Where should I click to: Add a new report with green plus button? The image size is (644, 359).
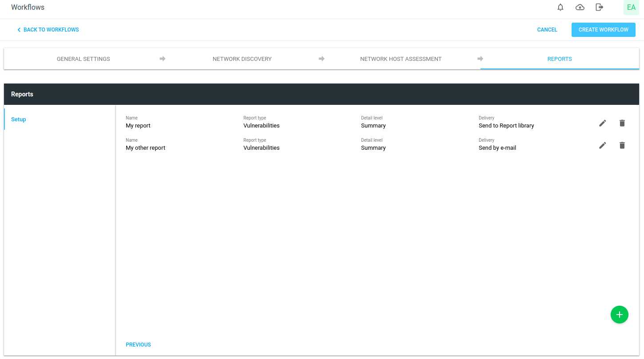click(620, 315)
